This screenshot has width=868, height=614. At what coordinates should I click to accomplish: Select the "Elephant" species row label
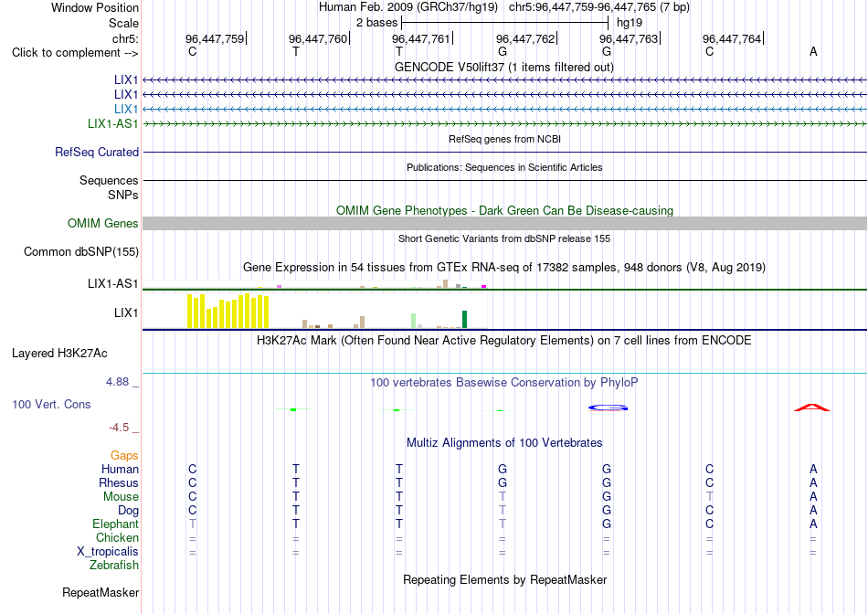pos(115,524)
